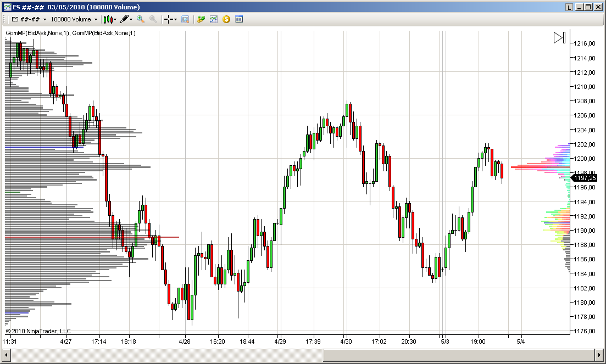606x364 pixels.
Task: Expand the chart style dropdown arrow
Action: [115, 19]
